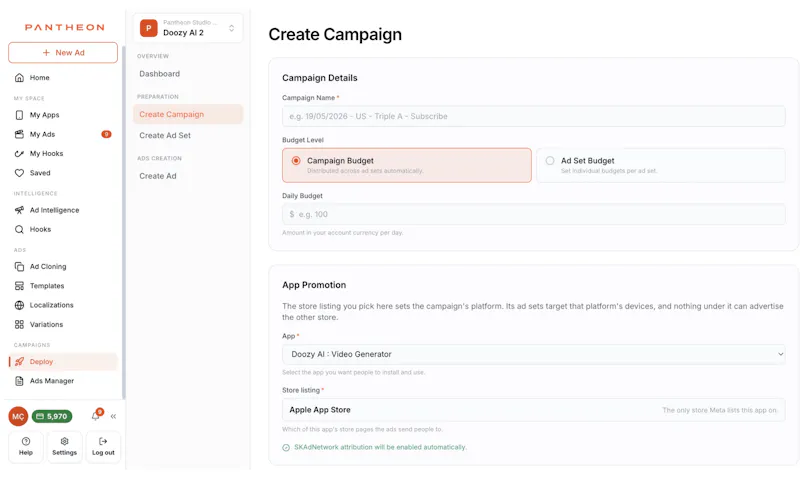Collapse the sidebar with double chevron
Screen dimensions: 800x479
pos(113,416)
